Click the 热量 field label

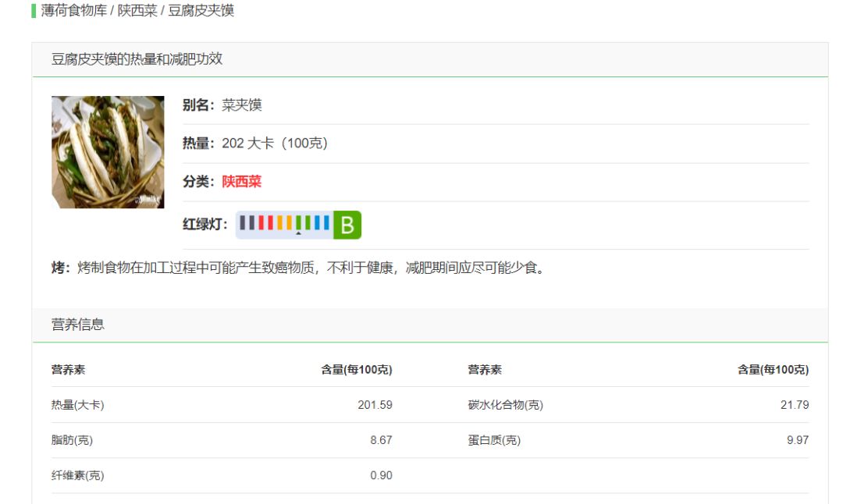click(198, 144)
